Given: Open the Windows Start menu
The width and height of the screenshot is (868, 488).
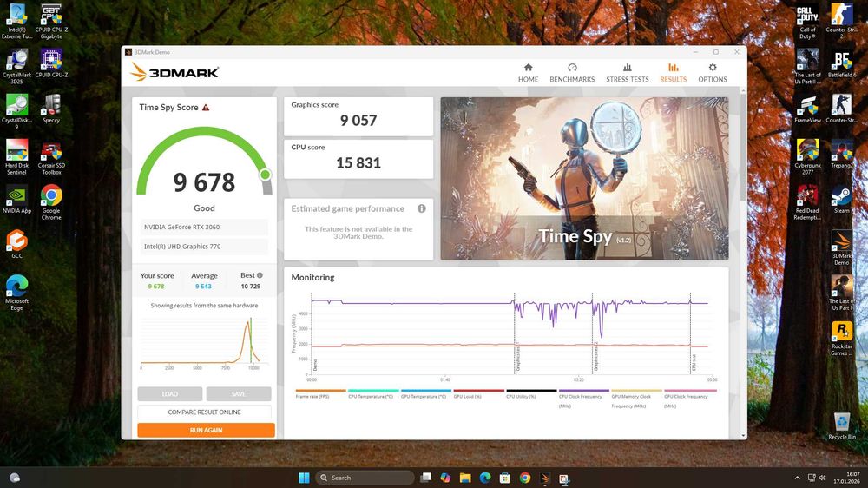Looking at the screenshot, I should tap(304, 478).
